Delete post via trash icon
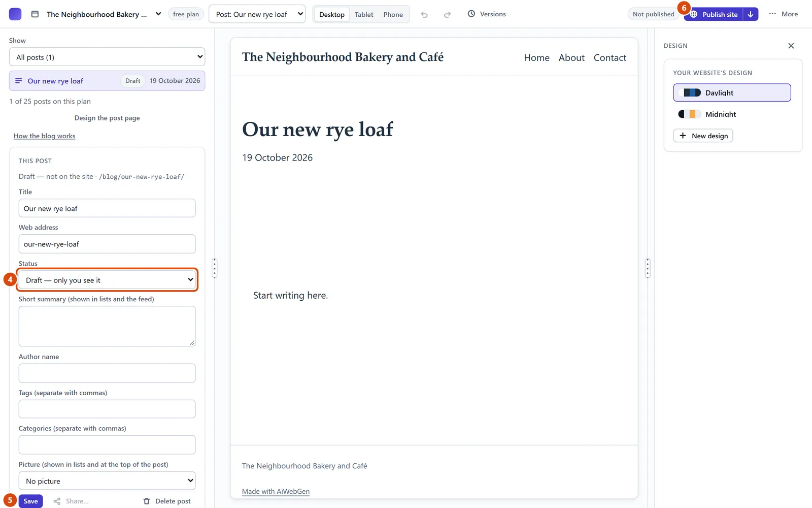 pyautogui.click(x=167, y=501)
